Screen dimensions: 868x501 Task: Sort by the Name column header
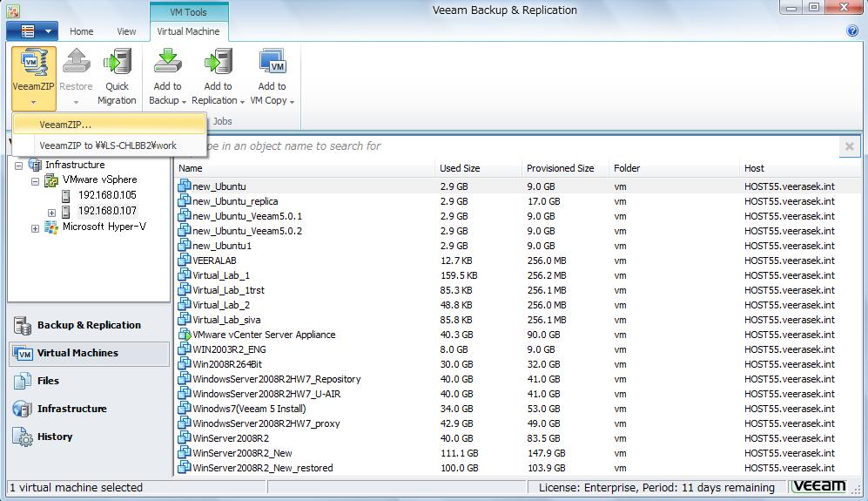pyautogui.click(x=305, y=168)
